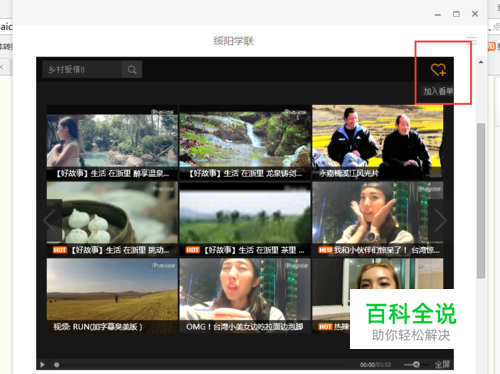This screenshot has height=374, width=500.
Task: Click 全屏 to go fullscreen
Action: pos(442,365)
